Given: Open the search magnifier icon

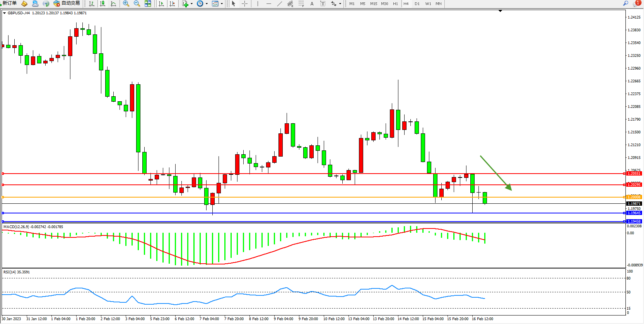Looking at the screenshot, I should [x=625, y=3].
